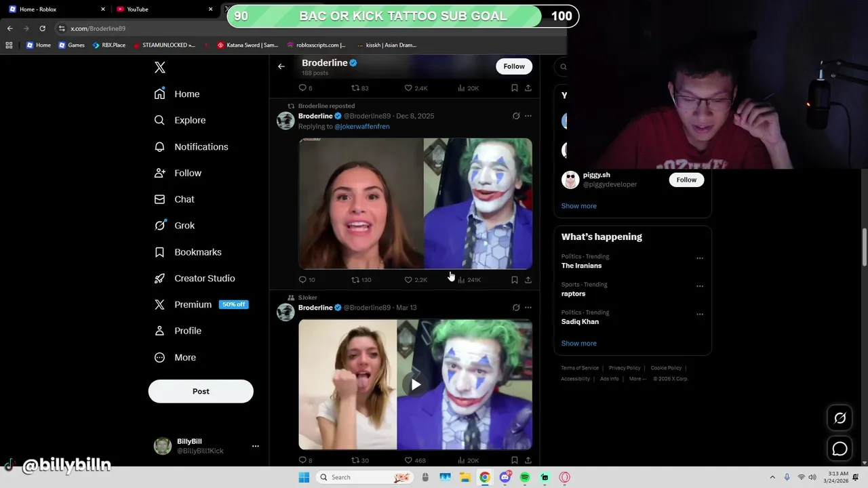
Task: Follow piggy.sh suggested account
Action: [x=686, y=180]
